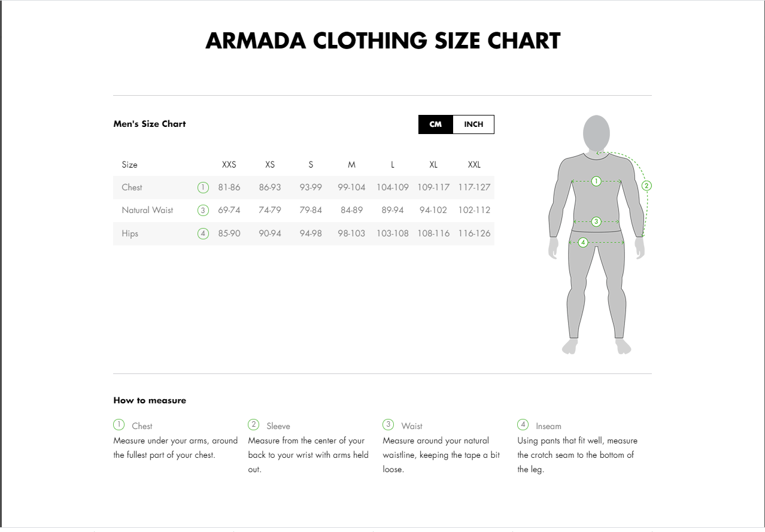Click the circled 4 icon beside the Inseam heading
765x532 pixels.
pyautogui.click(x=523, y=425)
